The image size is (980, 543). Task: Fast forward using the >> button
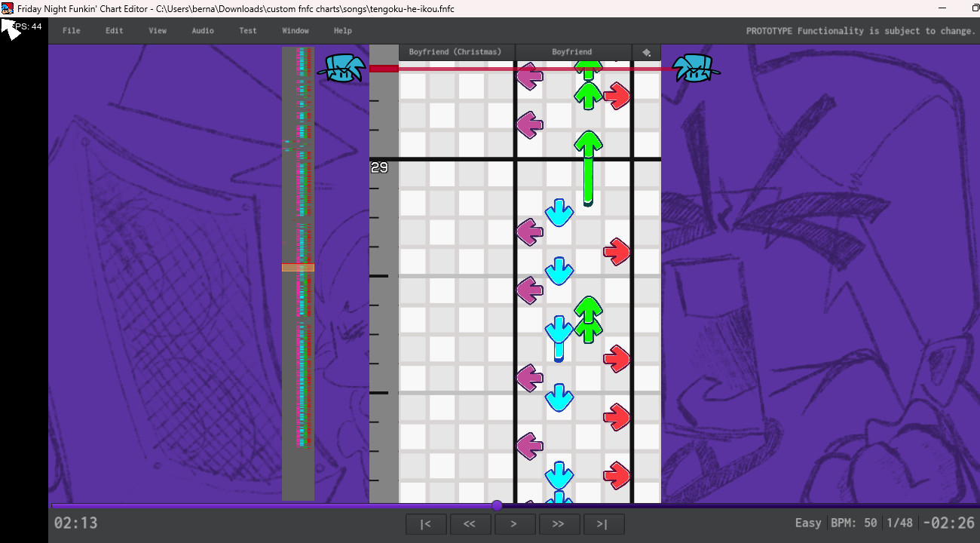coord(559,524)
